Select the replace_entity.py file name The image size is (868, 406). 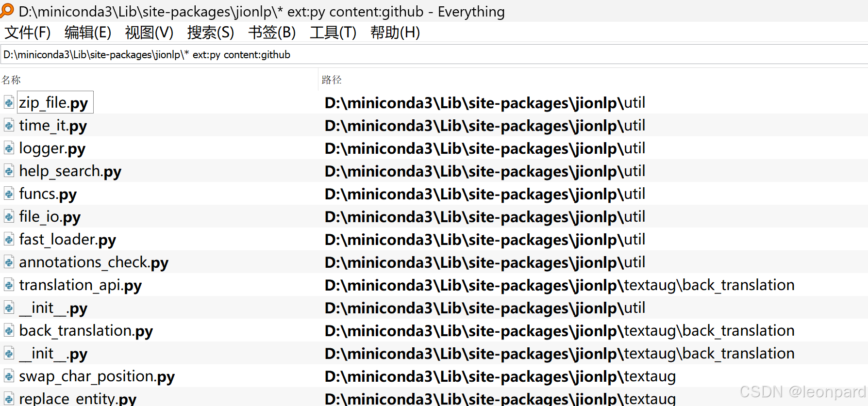(x=78, y=399)
